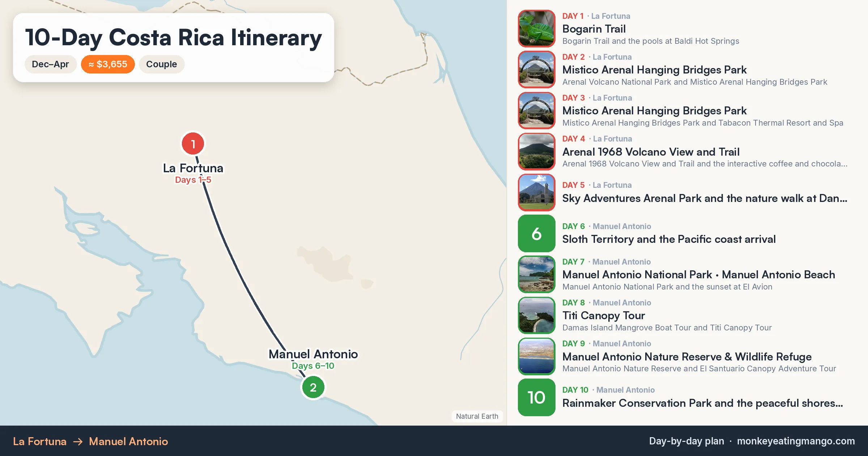This screenshot has height=456, width=868.
Task: Select Rainmaker Conservation Park entry title
Action: tap(703, 403)
